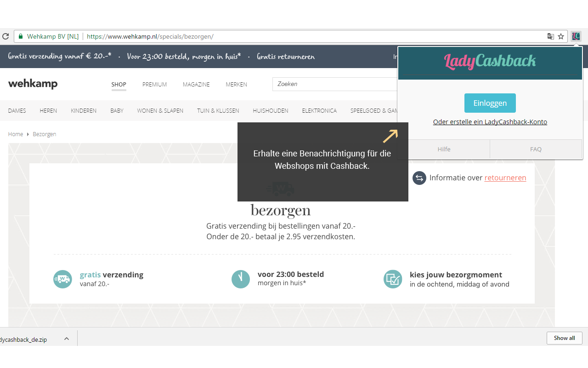Click the 'kies jouw bezorgmoment' heading
This screenshot has height=368, width=588.
tap(456, 275)
